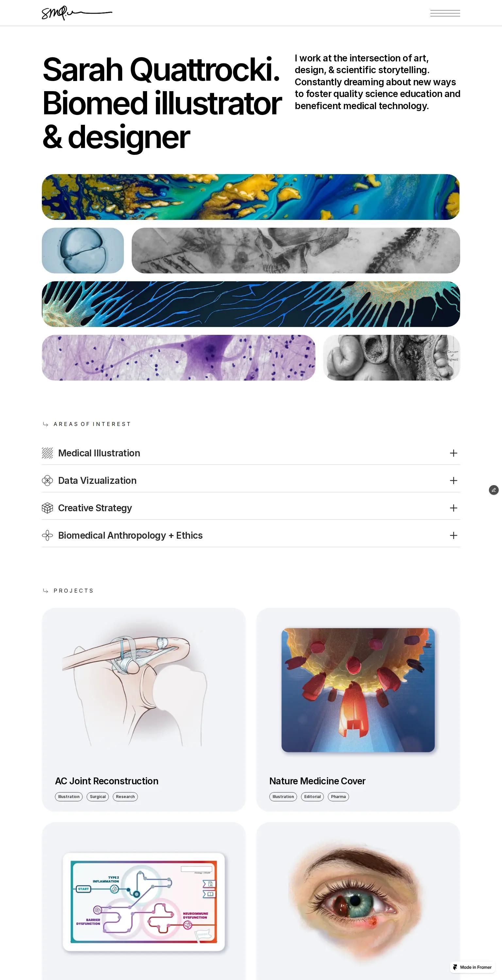The height and width of the screenshot is (980, 502).
Task: Expand Data Vizualization with plus sign
Action: tap(453, 481)
